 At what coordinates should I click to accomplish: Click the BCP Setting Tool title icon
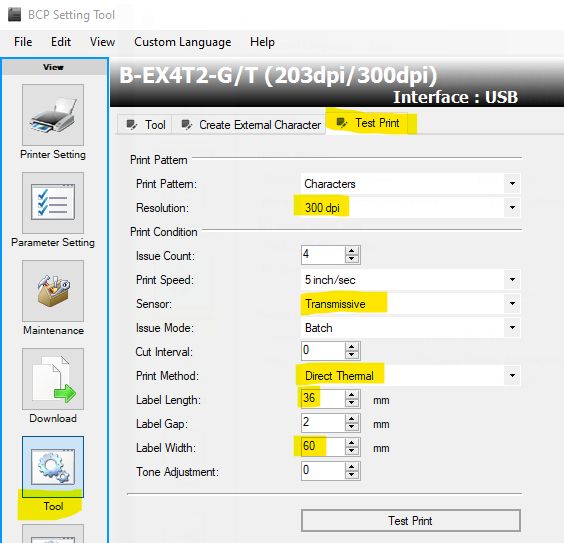coord(14,15)
